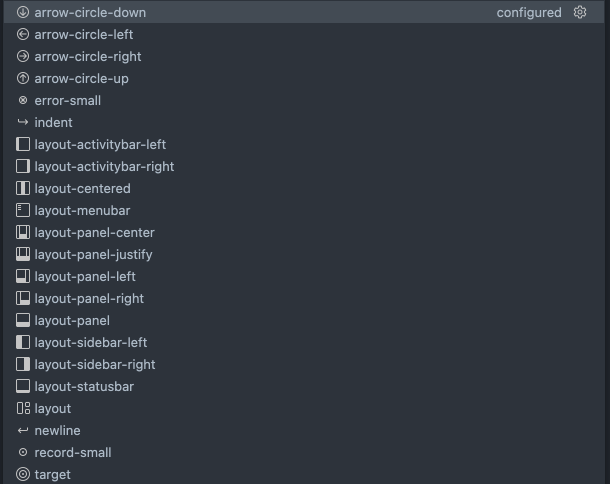This screenshot has width=610, height=484.
Task: Click the arrow-circle-up icon
Action: 23,79
